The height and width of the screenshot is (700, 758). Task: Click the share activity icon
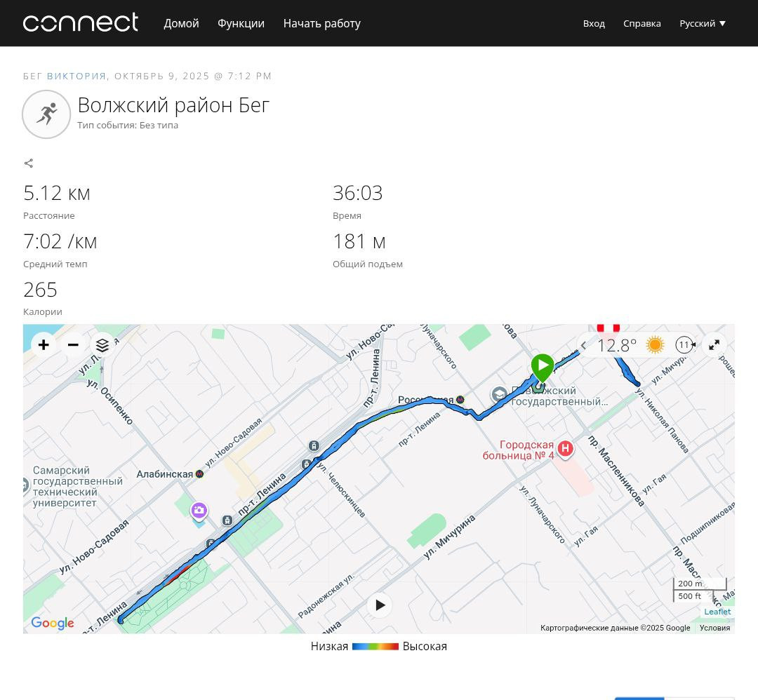[x=29, y=163]
